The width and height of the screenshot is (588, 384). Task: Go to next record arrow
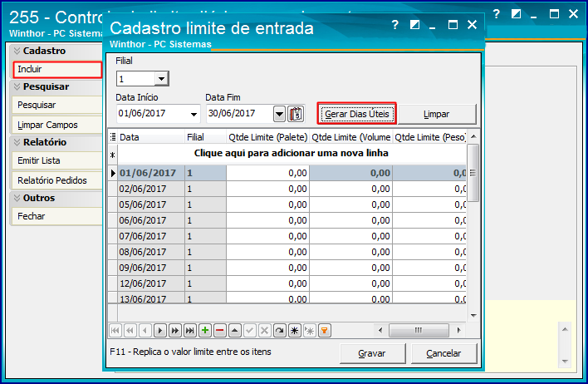[160, 331]
